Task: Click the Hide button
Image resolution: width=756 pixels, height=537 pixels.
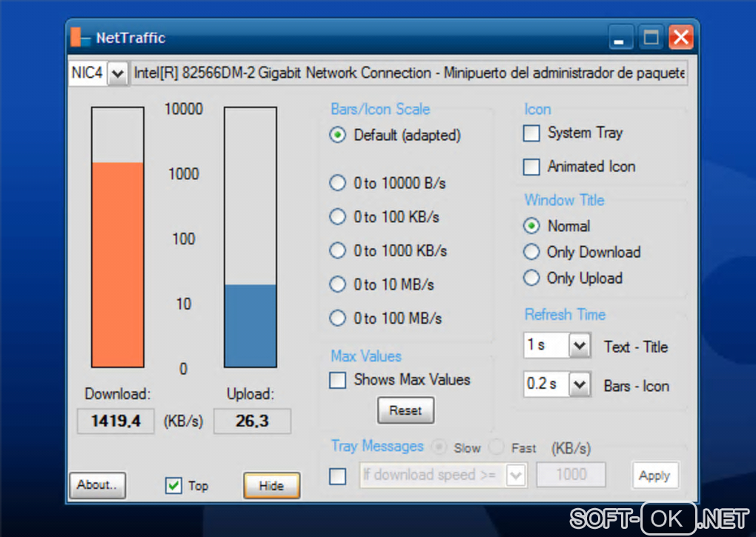Action: tap(271, 485)
